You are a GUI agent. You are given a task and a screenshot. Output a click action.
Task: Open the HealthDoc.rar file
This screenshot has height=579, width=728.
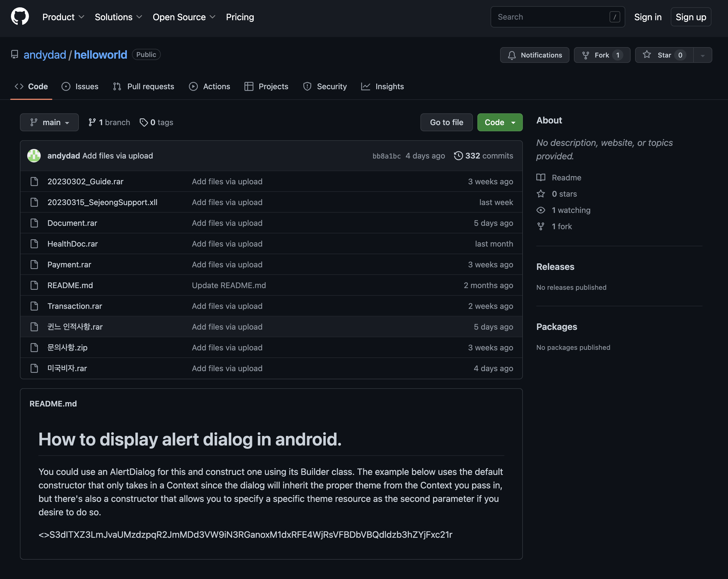pos(73,244)
